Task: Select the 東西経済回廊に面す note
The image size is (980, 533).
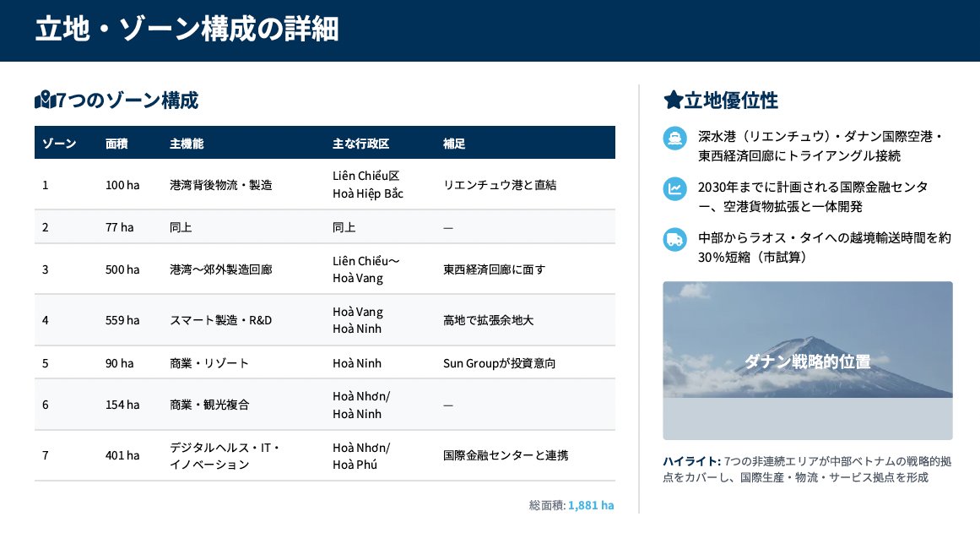Action: [495, 269]
